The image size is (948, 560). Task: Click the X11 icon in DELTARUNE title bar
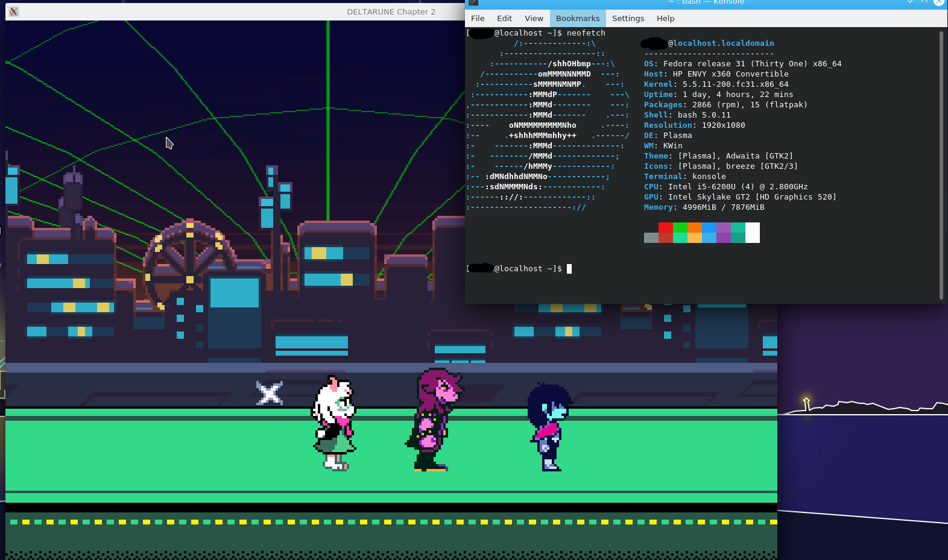click(x=14, y=11)
